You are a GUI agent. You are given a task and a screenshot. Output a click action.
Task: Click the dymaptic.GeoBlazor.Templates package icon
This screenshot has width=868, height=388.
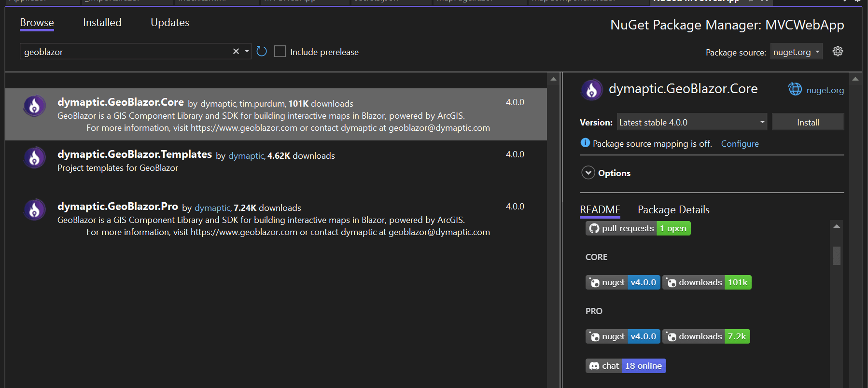35,158
